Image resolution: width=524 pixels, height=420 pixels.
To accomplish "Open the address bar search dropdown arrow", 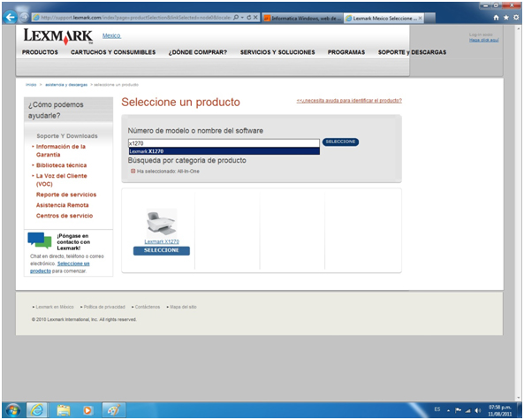I will 242,18.
